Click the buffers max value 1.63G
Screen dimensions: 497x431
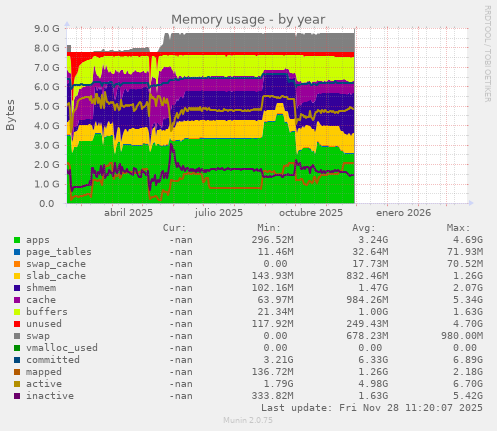pyautogui.click(x=467, y=312)
